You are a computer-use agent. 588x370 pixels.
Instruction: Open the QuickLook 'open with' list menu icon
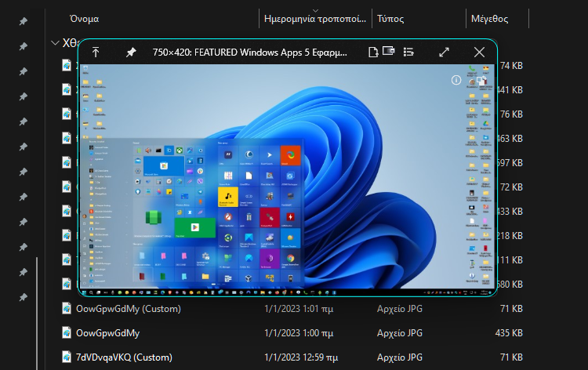(408, 52)
